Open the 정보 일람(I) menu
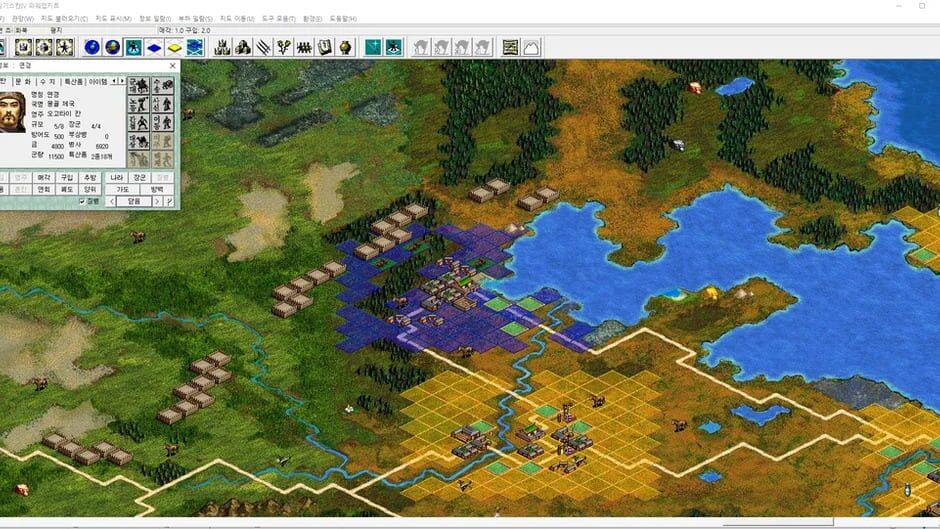The height and width of the screenshot is (529, 940). point(155,19)
